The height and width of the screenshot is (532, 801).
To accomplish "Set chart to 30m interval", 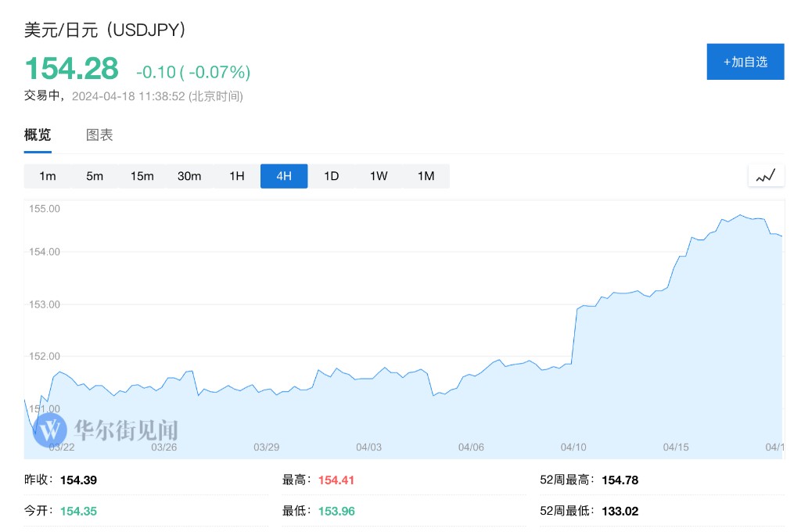I will point(189,176).
